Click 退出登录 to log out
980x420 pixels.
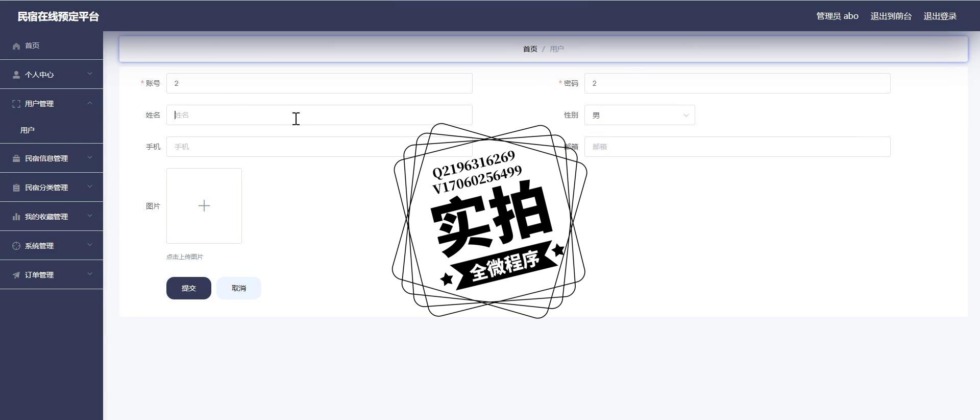(x=940, y=16)
